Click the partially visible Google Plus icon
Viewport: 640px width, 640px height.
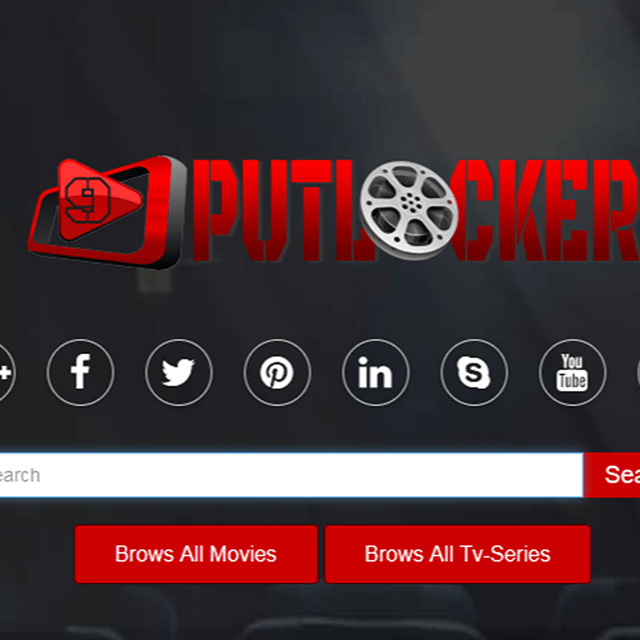click(5, 373)
